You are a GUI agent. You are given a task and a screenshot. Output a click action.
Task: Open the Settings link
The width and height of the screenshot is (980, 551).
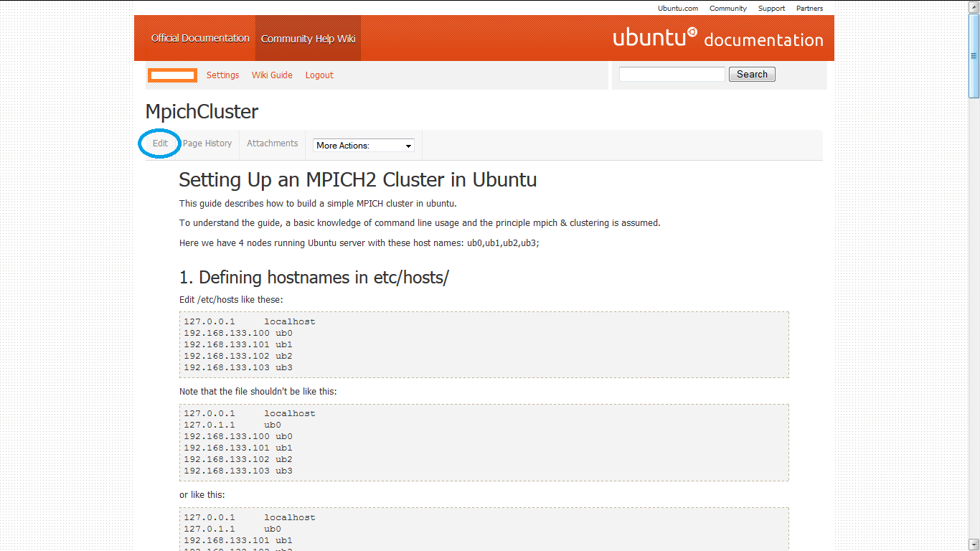222,75
